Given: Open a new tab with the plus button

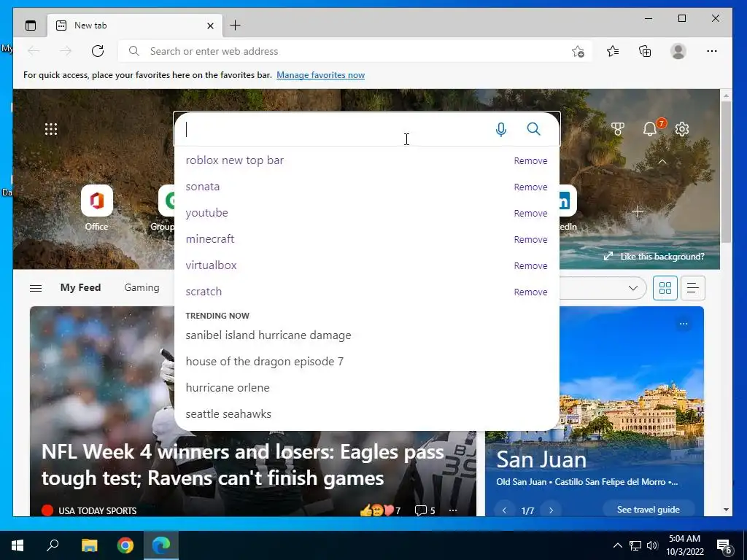Looking at the screenshot, I should pos(236,26).
